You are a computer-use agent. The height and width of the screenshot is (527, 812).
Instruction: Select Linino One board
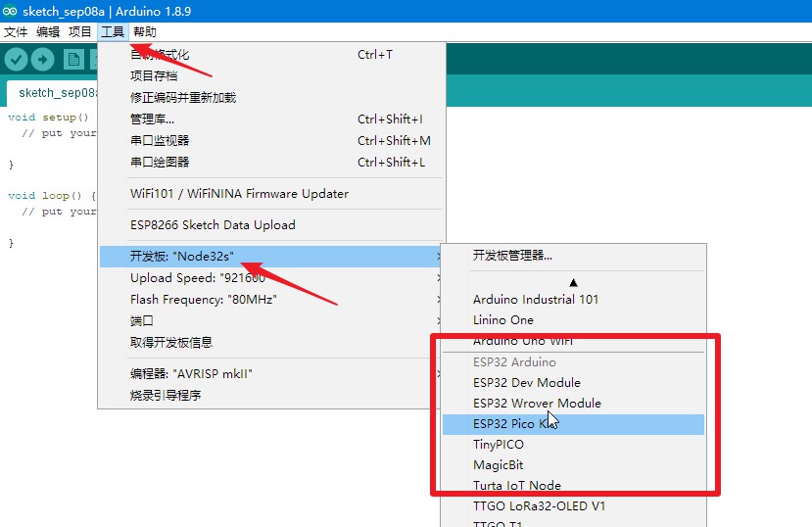click(x=573, y=320)
